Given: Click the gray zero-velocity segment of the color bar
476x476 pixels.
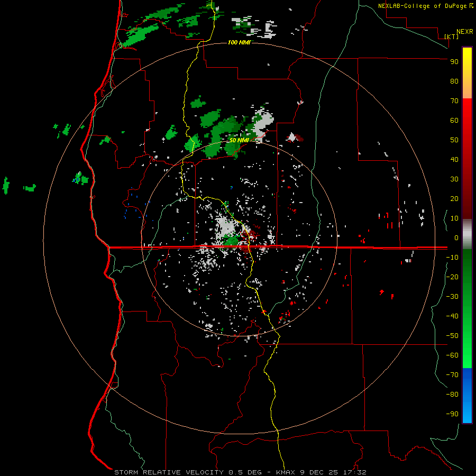Looking at the screenshot, I should (467, 234).
